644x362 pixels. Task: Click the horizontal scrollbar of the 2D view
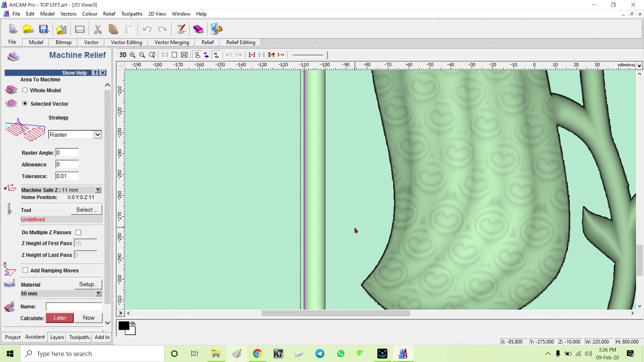pyautogui.click(x=336, y=313)
